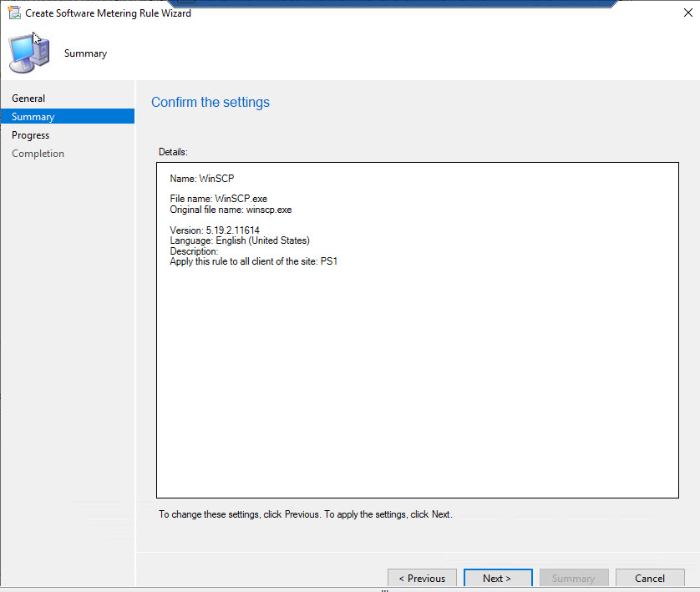Select the highlighted Summary step in sidebar
This screenshot has width=700, height=592.
pos(33,117)
